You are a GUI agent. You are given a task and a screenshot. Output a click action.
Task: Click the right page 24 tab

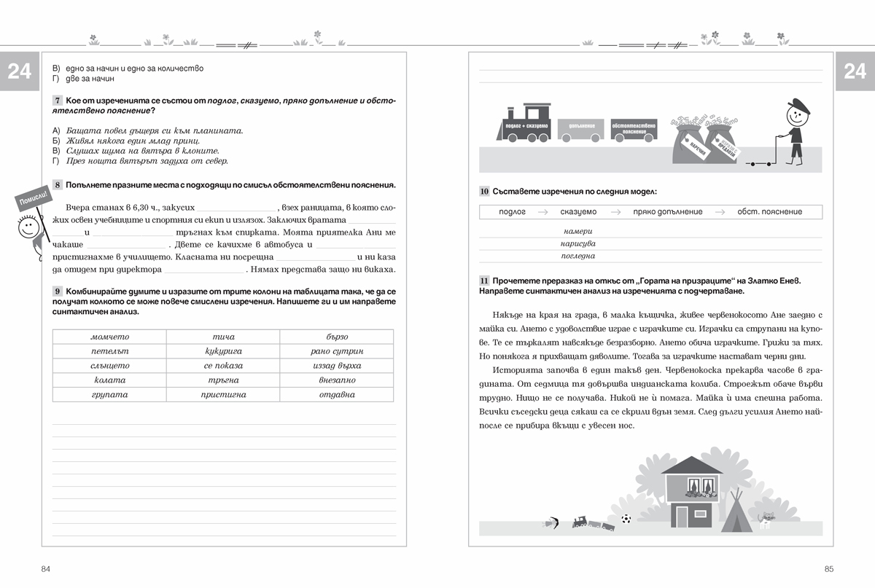(854, 71)
